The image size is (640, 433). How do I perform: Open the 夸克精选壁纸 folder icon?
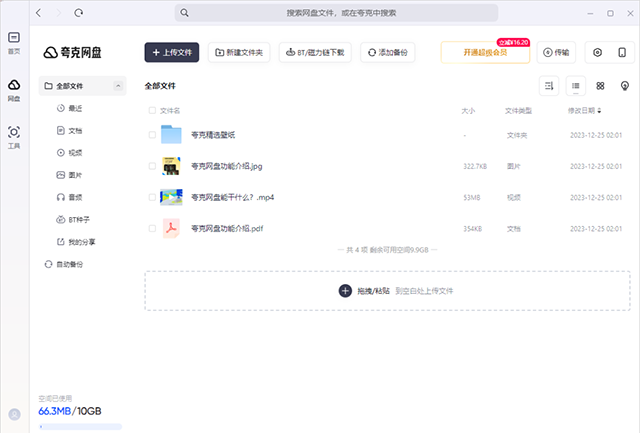click(x=171, y=134)
